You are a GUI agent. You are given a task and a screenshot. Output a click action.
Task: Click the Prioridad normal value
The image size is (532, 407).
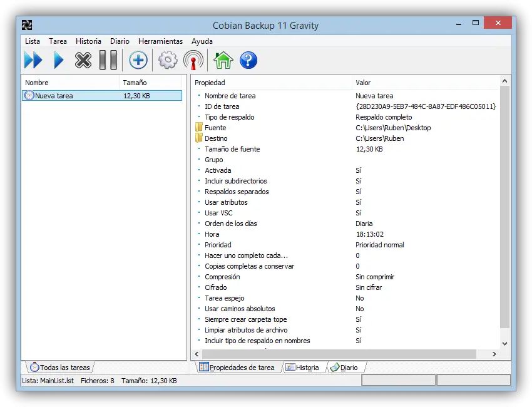(x=380, y=245)
